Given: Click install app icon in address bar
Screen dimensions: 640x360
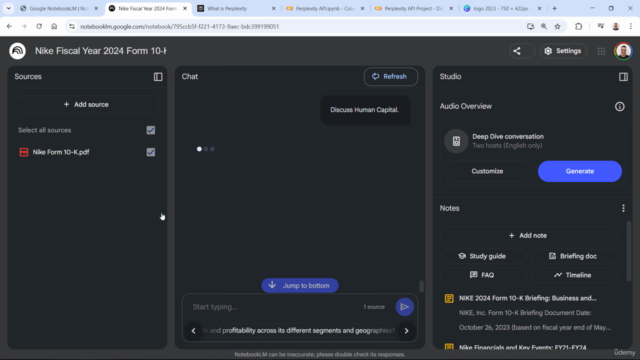Looking at the screenshot, I should tap(530, 27).
